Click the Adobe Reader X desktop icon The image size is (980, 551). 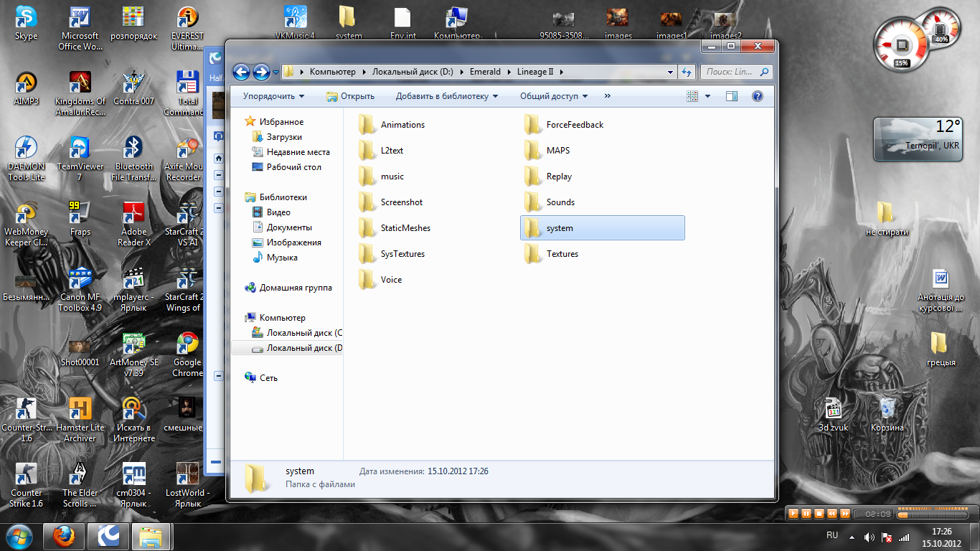(x=134, y=223)
